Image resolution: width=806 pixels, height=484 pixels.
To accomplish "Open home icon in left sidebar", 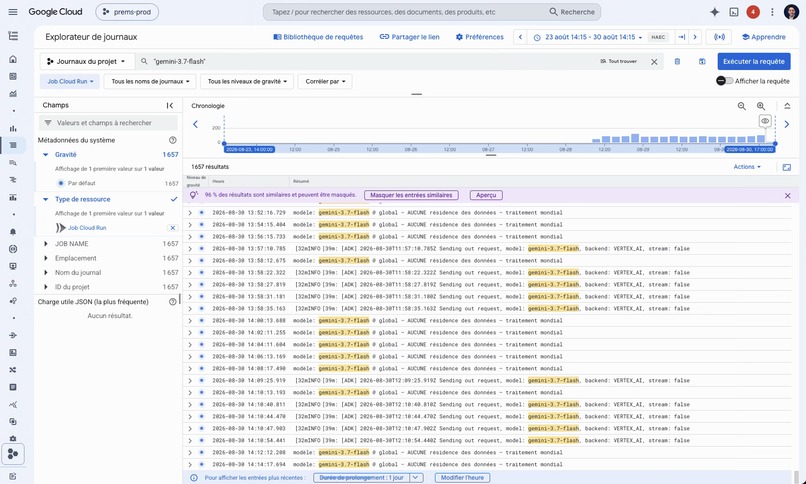I will (x=13, y=59).
